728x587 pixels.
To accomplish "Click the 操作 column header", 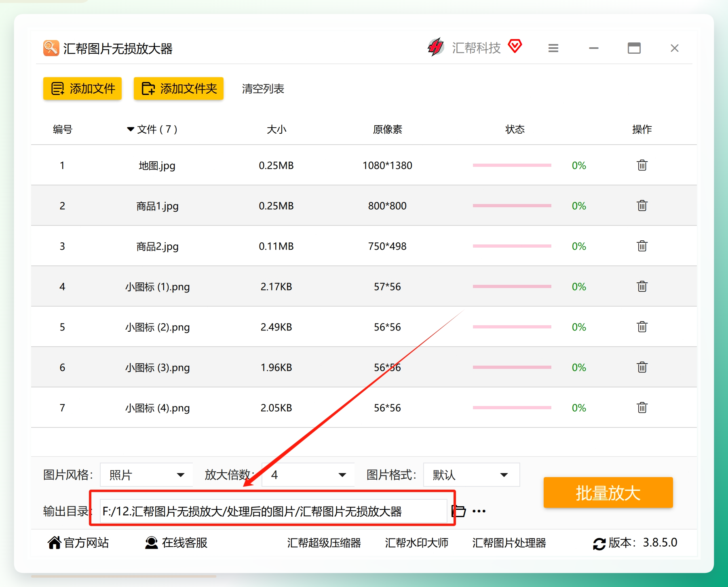I will tap(642, 129).
